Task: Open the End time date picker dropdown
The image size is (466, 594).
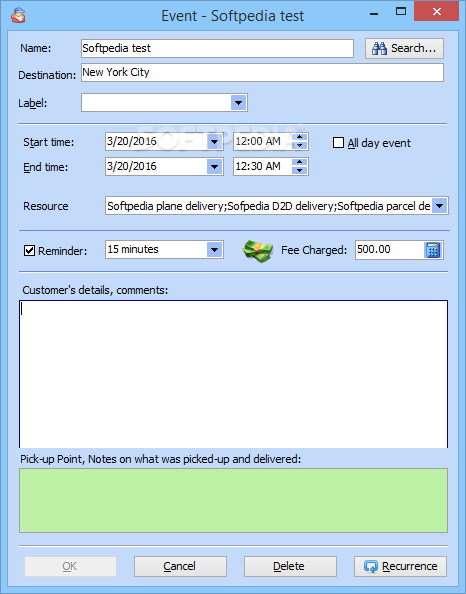Action: pyautogui.click(x=214, y=167)
